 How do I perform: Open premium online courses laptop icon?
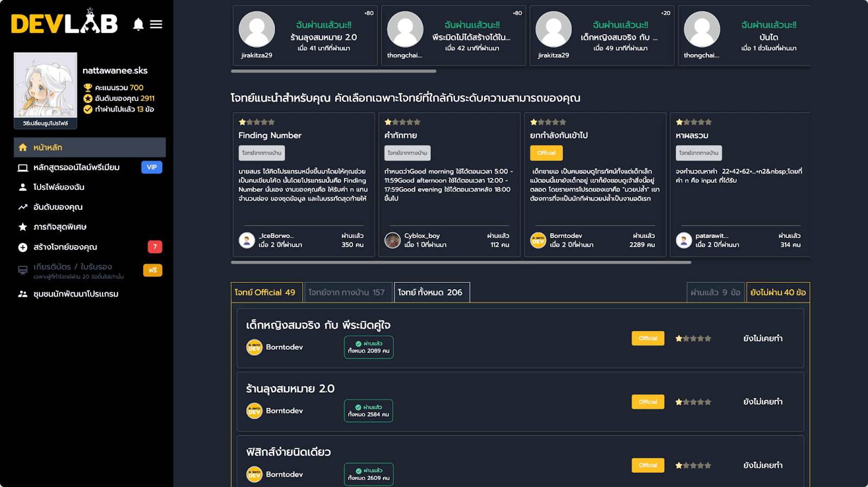pos(23,168)
